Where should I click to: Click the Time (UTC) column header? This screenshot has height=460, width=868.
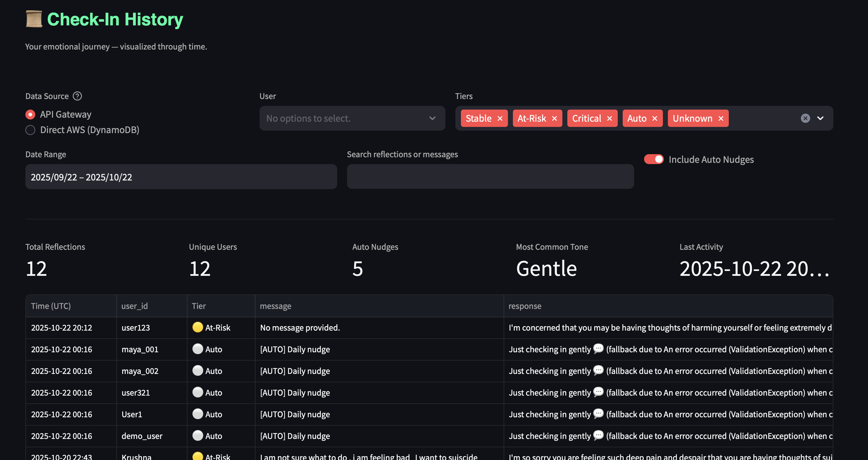point(51,306)
